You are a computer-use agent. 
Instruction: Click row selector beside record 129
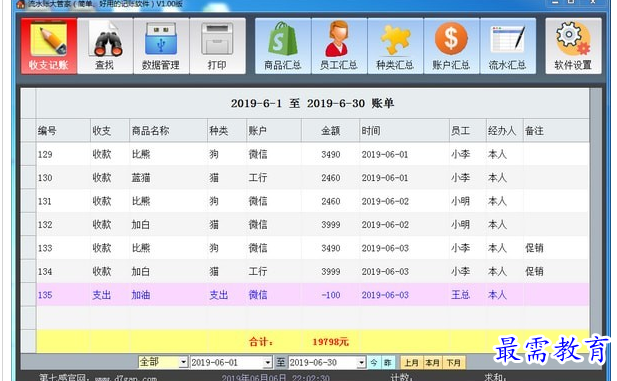[28, 154]
